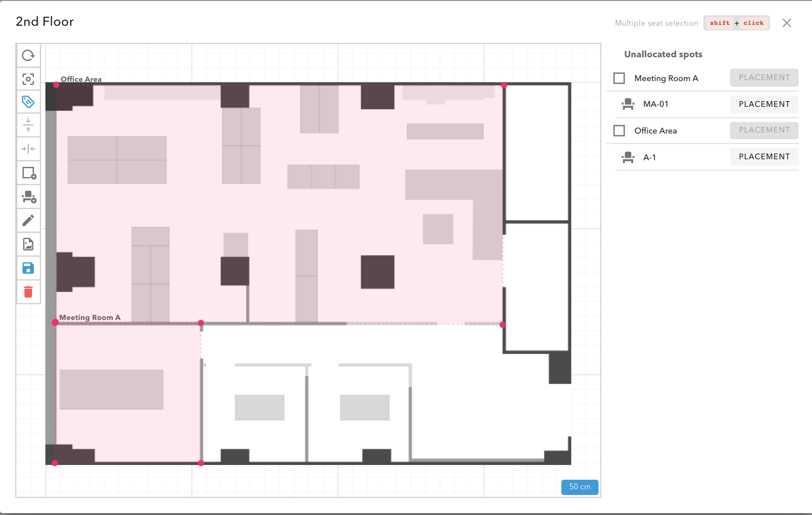Click the vertical align toolbar icon
812x515 pixels.
28,125
